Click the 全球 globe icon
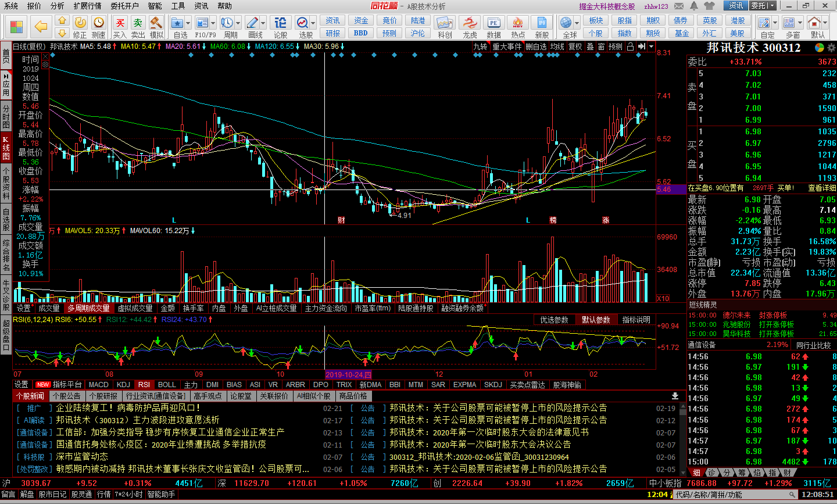Viewport: 837px width, 504px height. (x=566, y=22)
